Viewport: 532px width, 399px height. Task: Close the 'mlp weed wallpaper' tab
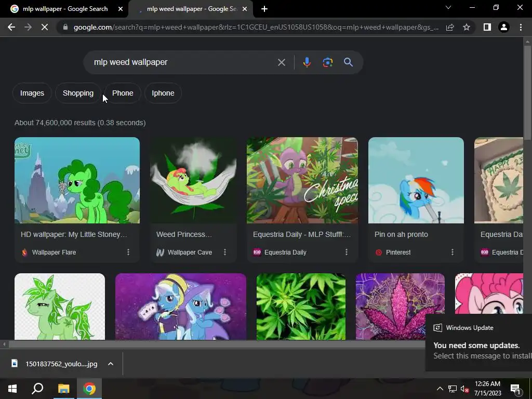coord(245,9)
